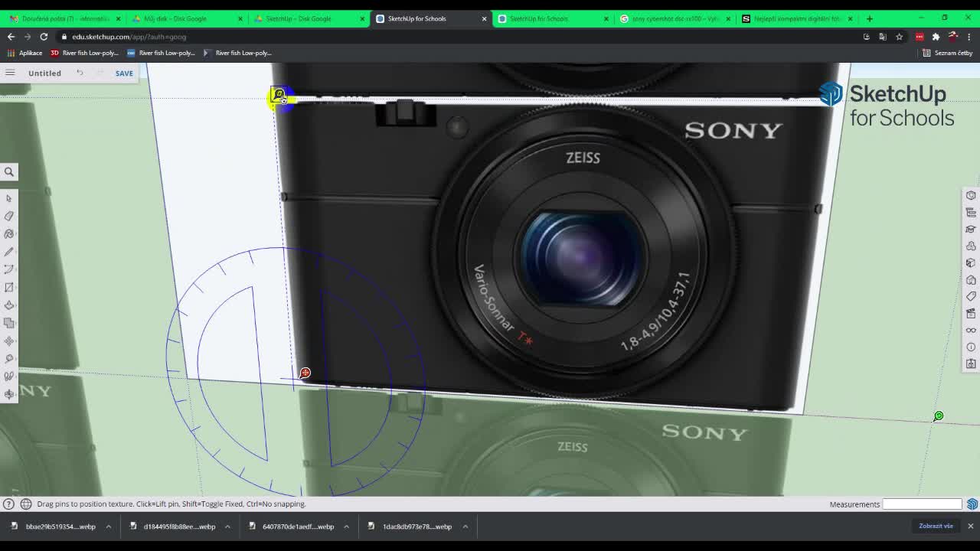Click the green texture pin
The image size is (980, 551).
click(x=938, y=416)
